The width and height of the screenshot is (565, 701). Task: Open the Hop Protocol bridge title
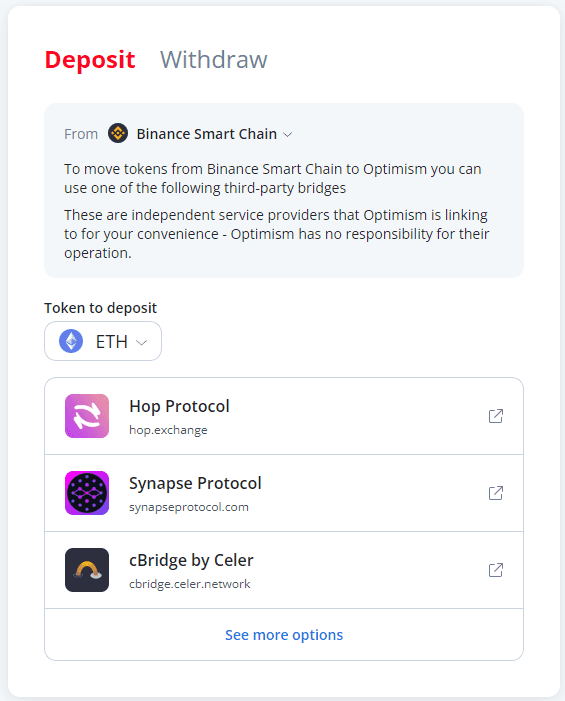tap(179, 406)
